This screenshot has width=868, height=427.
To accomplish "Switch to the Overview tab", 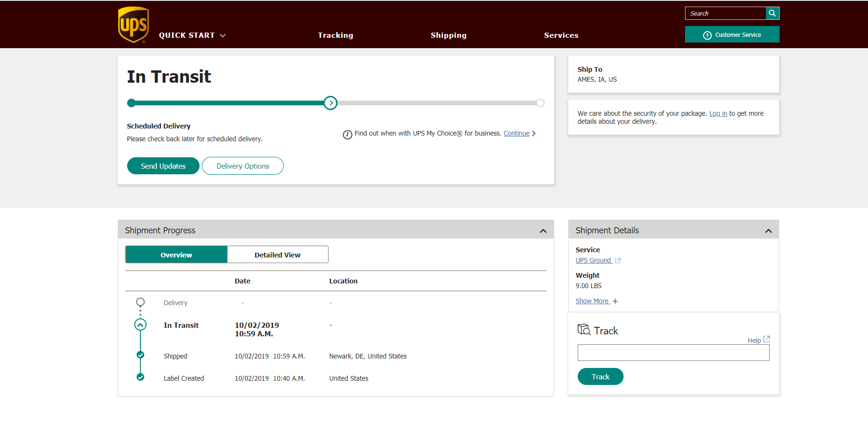I will [176, 255].
